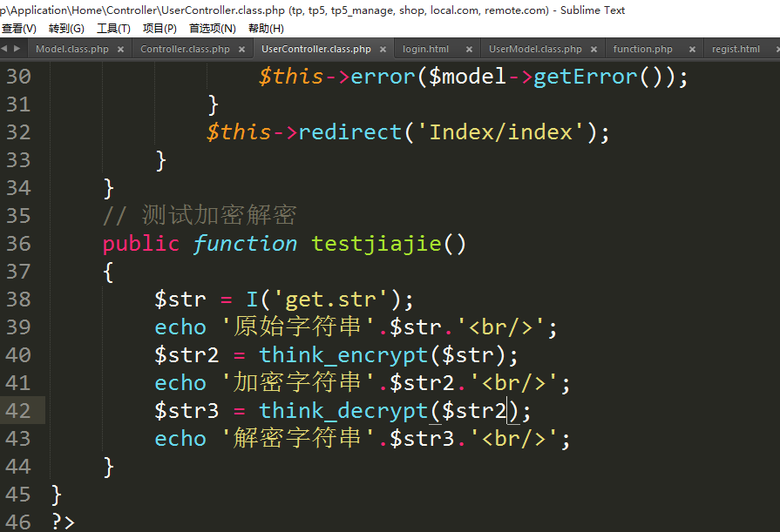The width and height of the screenshot is (780, 532).
Task: Open the 转到(G) menu
Action: (66, 29)
